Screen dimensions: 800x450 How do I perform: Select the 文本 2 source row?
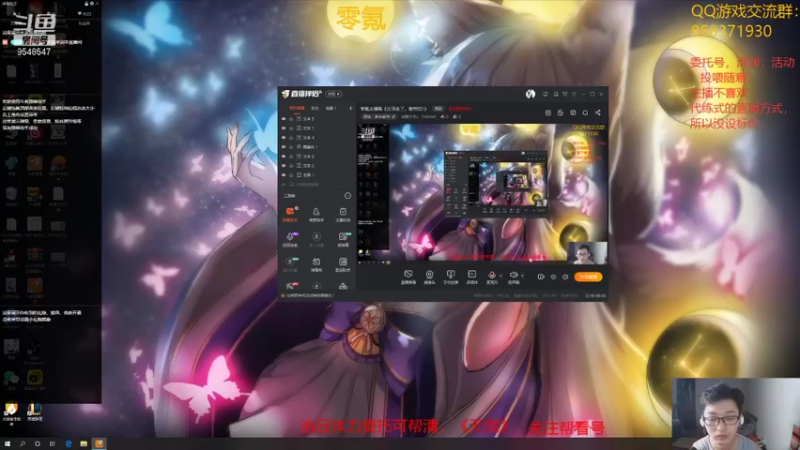[316, 166]
